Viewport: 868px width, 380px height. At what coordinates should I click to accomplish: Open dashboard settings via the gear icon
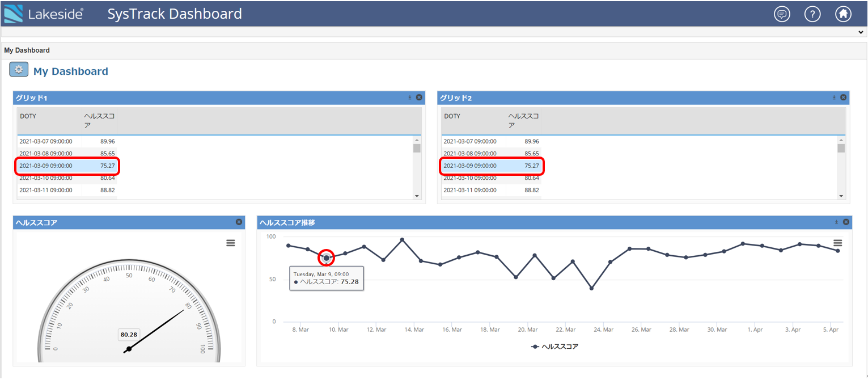tap(18, 69)
